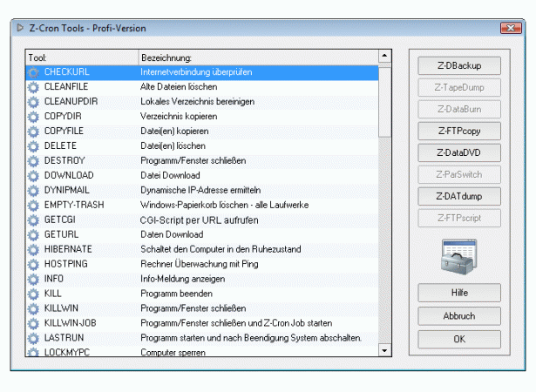Click the Z-FTPscript button
This screenshot has height=392, width=536.
[x=459, y=218]
